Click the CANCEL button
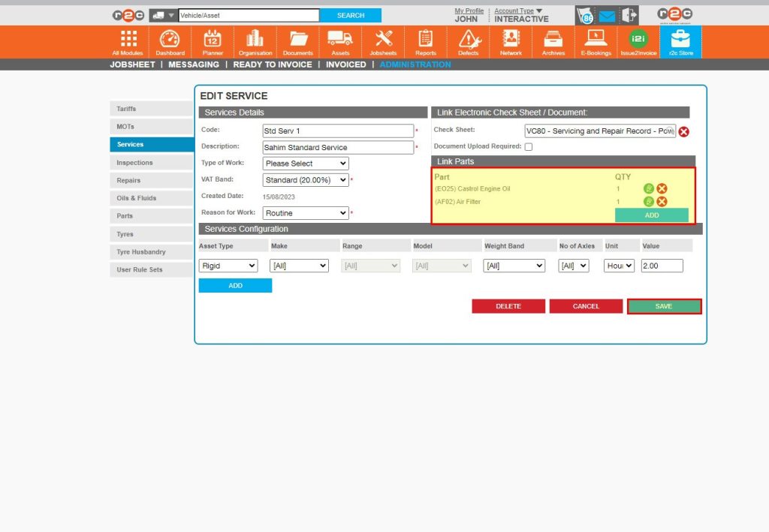 (586, 306)
